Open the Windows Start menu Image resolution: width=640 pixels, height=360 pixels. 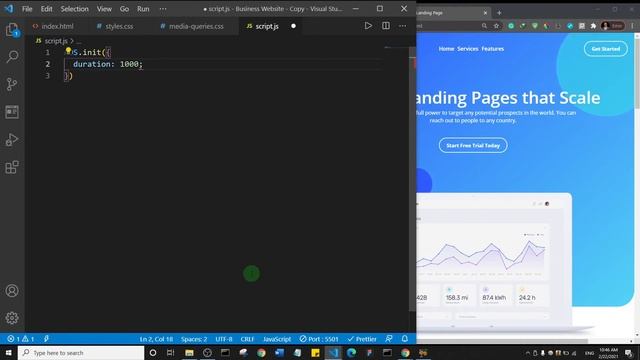tap(9, 353)
